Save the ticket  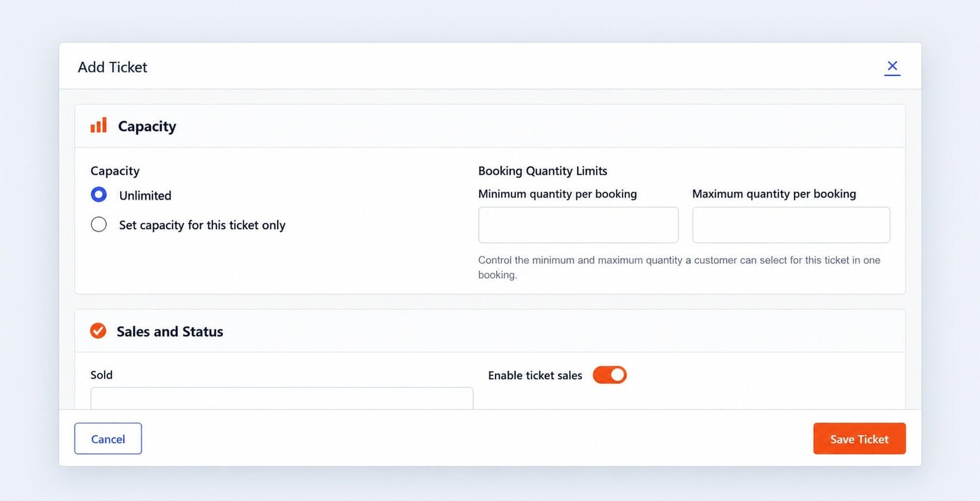tap(859, 439)
